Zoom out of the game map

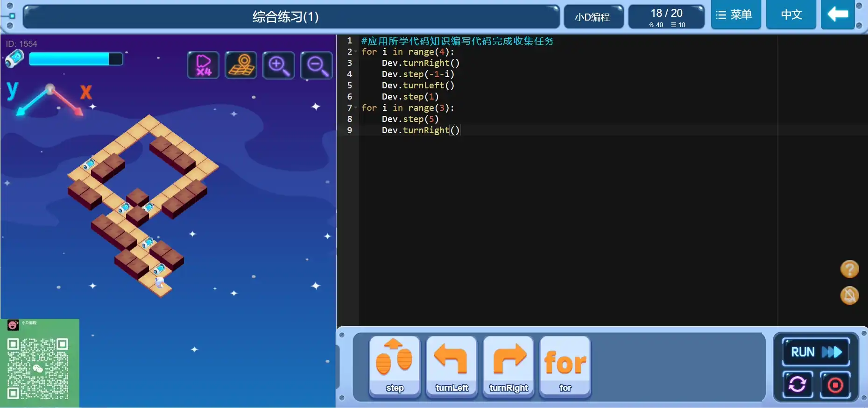pyautogui.click(x=317, y=65)
